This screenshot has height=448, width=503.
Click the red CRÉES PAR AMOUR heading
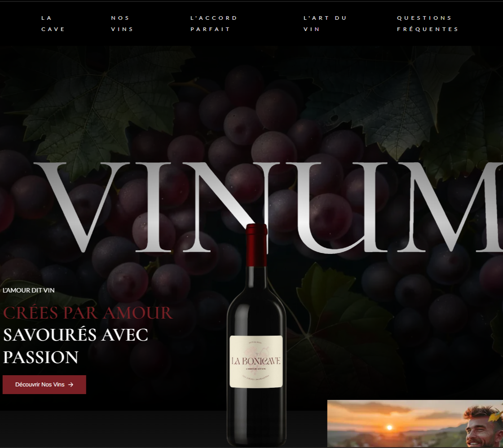(88, 313)
